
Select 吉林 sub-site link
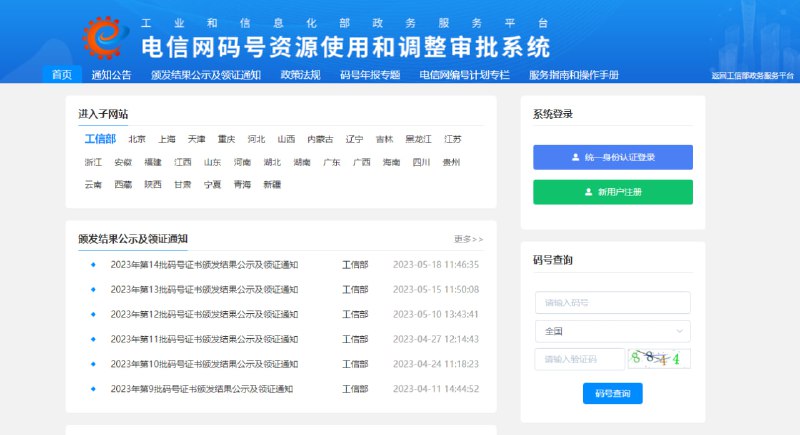(384, 139)
